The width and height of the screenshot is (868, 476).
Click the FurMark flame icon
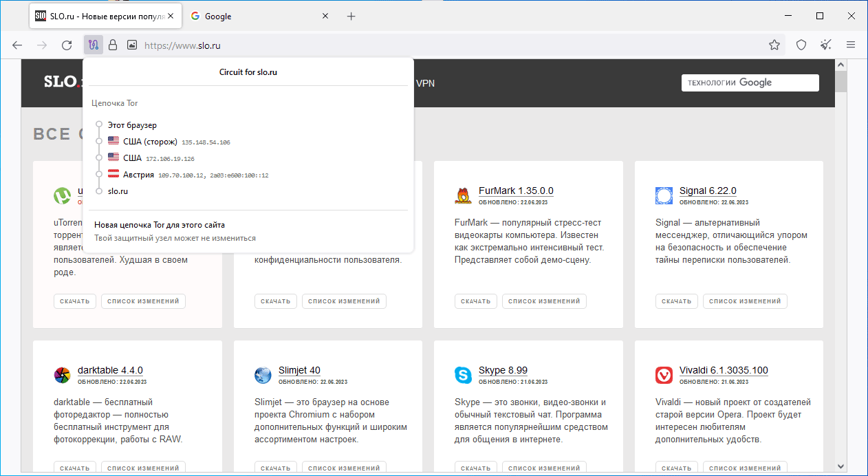464,196
